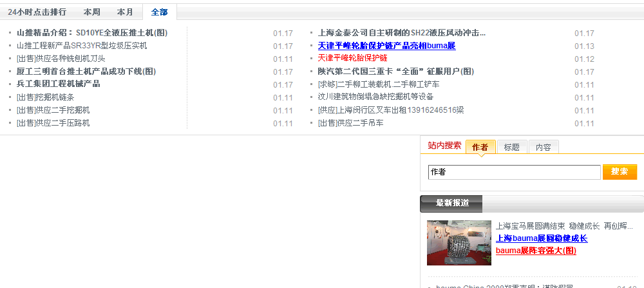Open article 上海金泰公司自主研制的SH22液压风动冲击

click(x=402, y=33)
